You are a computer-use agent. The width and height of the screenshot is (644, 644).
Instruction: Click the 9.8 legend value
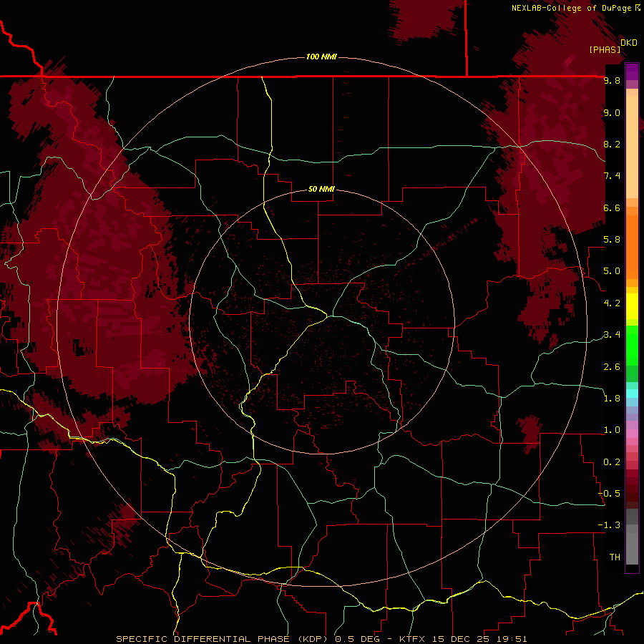(612, 80)
